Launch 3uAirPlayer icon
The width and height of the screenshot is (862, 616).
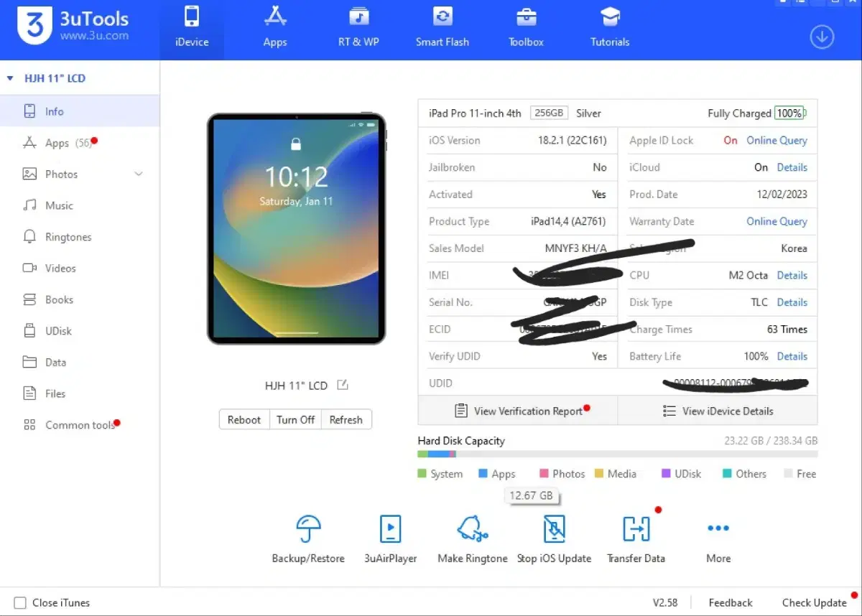coord(390,530)
